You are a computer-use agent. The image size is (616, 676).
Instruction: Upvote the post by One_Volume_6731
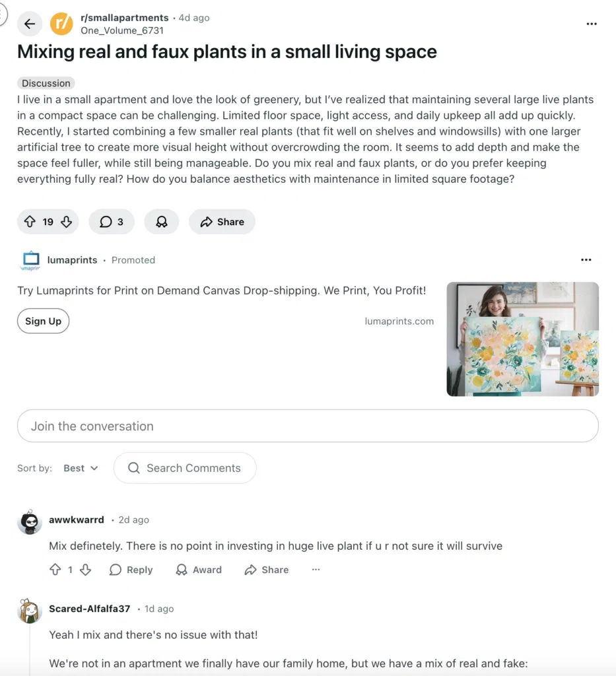[x=28, y=221]
